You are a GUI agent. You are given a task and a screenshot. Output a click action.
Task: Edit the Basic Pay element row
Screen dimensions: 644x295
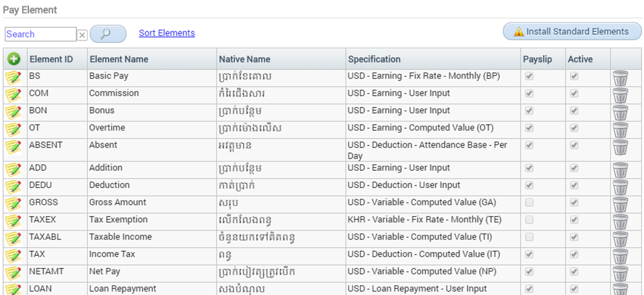14,77
